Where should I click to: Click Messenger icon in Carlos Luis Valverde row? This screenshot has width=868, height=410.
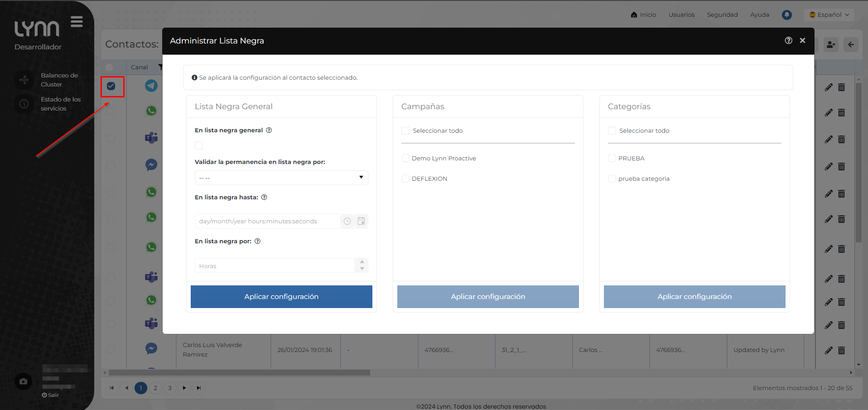(x=151, y=348)
